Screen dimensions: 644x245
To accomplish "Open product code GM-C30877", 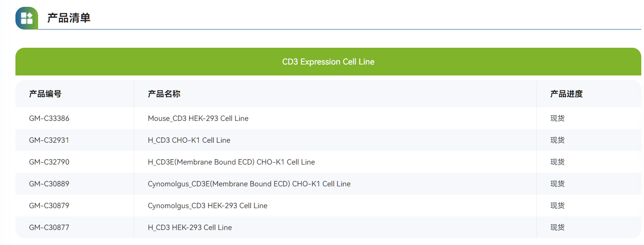I will point(49,228).
